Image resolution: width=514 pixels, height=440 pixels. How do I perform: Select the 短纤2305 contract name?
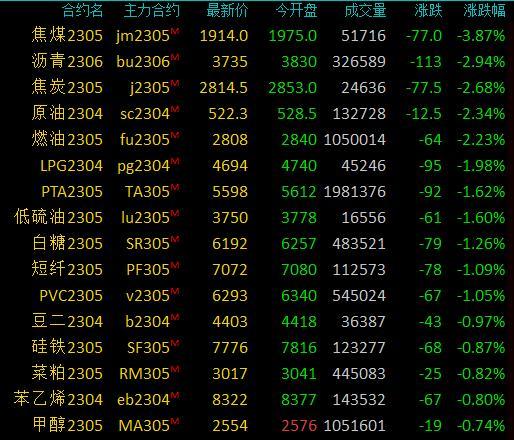(x=67, y=269)
